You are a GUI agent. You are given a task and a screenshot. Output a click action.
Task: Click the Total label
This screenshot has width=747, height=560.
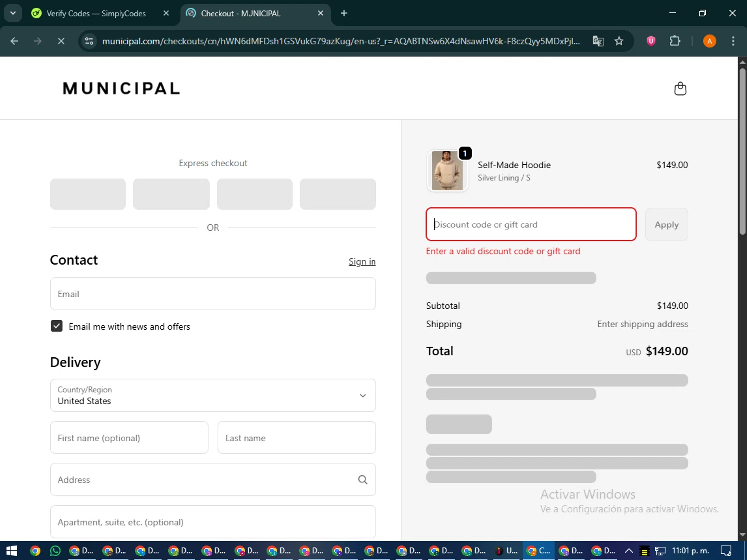[440, 351]
